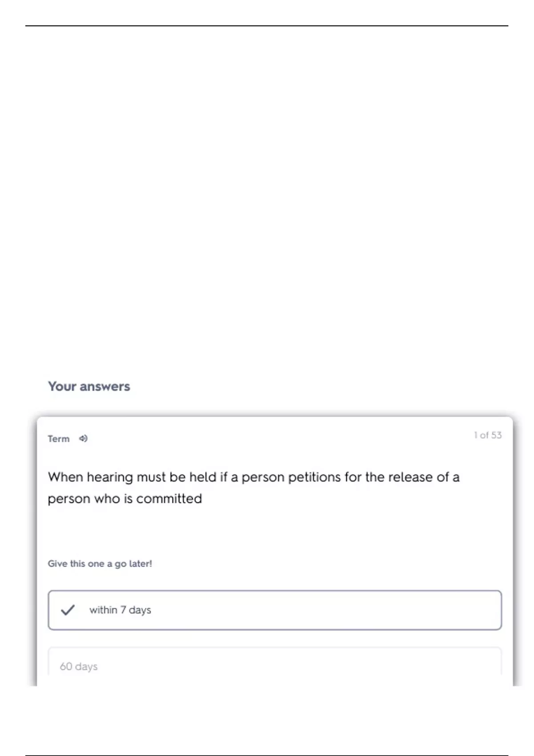Viewport: 534px width, 756px height.
Task: Click the number "53" in the counter
Action: coord(496,435)
